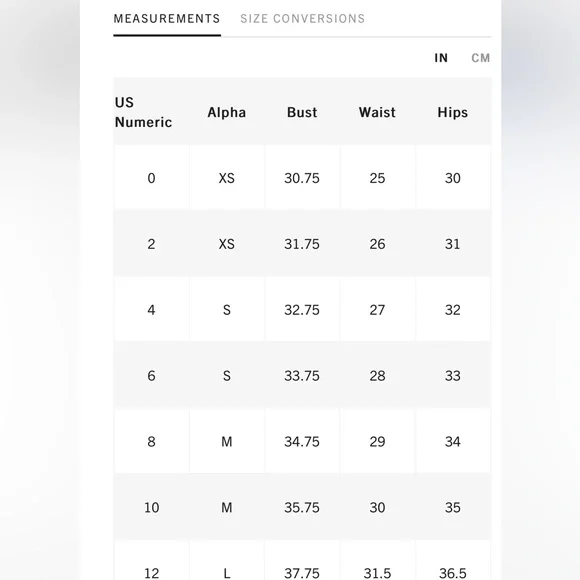580x580 pixels.
Task: Select the size 0 row number
Action: click(x=151, y=178)
